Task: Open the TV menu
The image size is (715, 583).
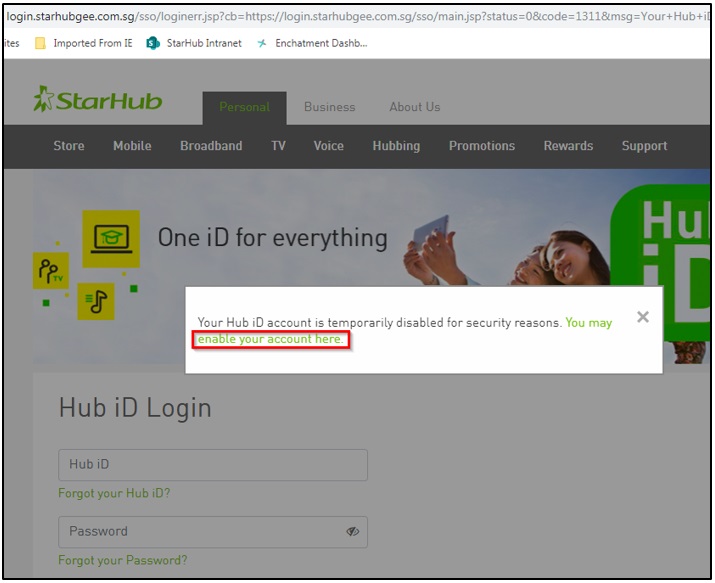Action: (x=278, y=146)
